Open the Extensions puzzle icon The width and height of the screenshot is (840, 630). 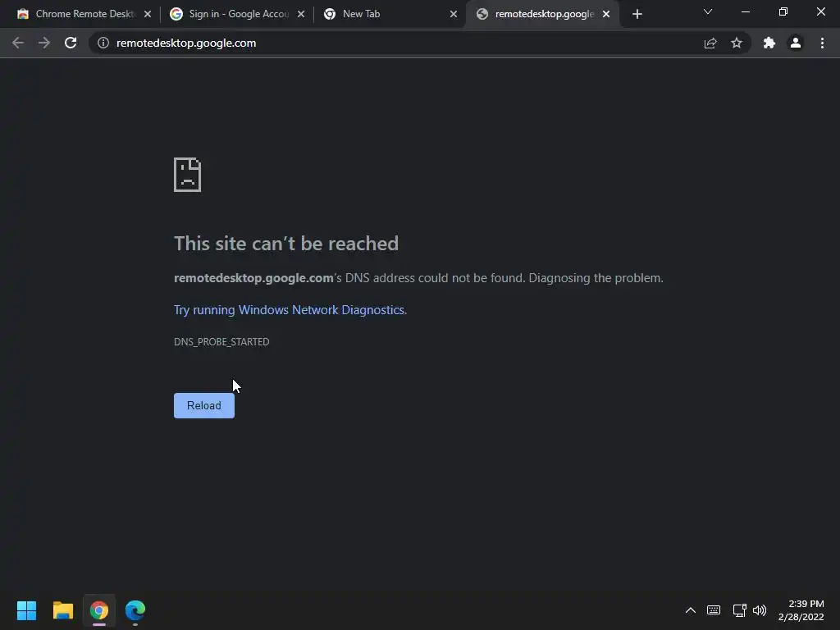coord(769,43)
